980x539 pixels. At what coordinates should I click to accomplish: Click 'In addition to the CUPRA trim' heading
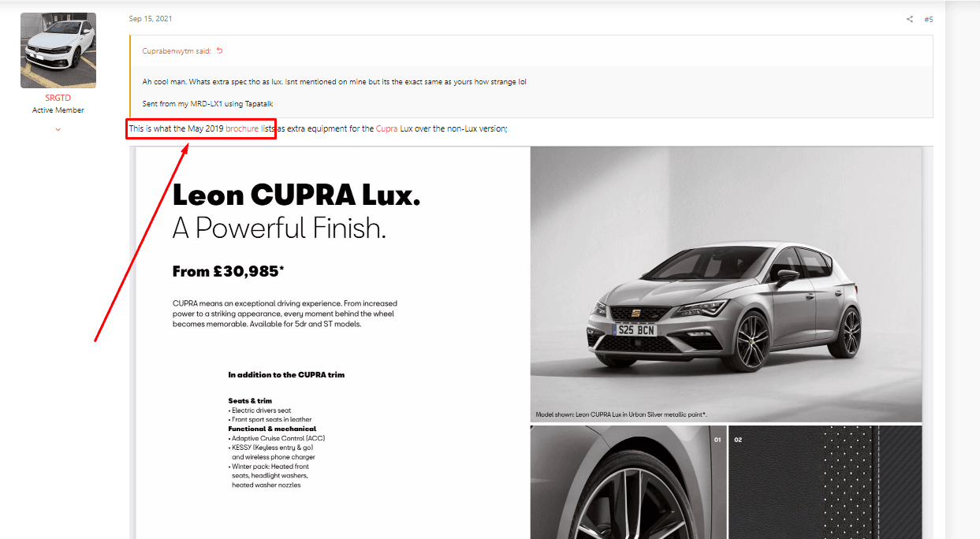tap(286, 375)
